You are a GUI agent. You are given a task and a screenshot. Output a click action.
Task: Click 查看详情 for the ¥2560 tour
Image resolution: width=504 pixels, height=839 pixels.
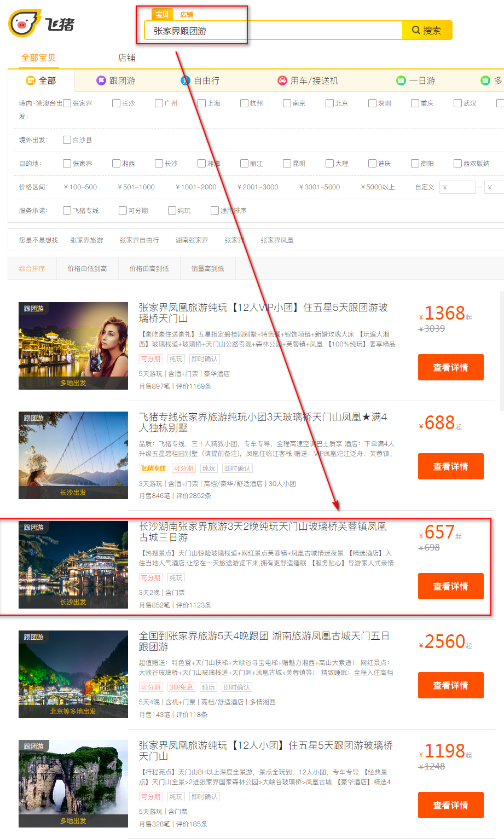[x=451, y=685]
